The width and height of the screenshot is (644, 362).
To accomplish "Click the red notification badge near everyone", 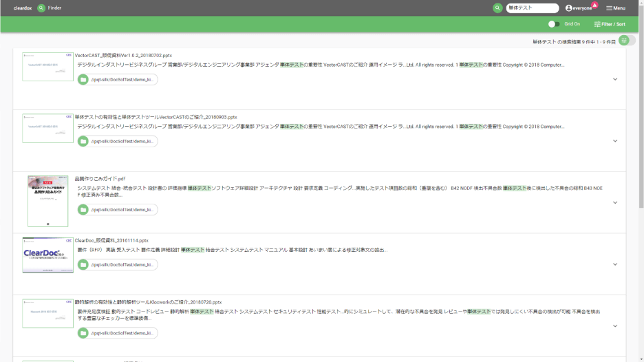I will 594,5.
